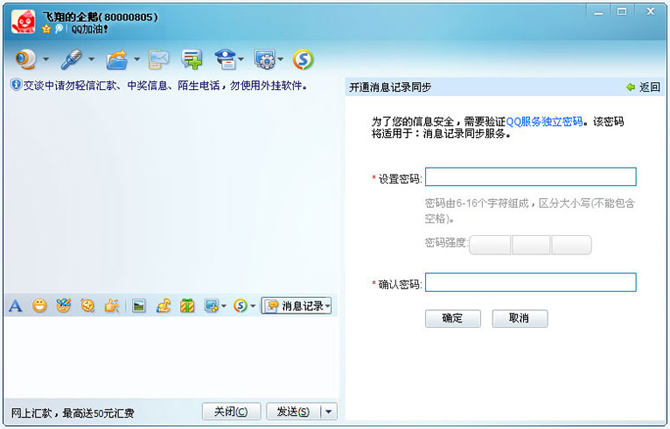Image resolution: width=670 pixels, height=429 pixels.
Task: Open the video call options dropdown arrow
Action: pos(46,59)
